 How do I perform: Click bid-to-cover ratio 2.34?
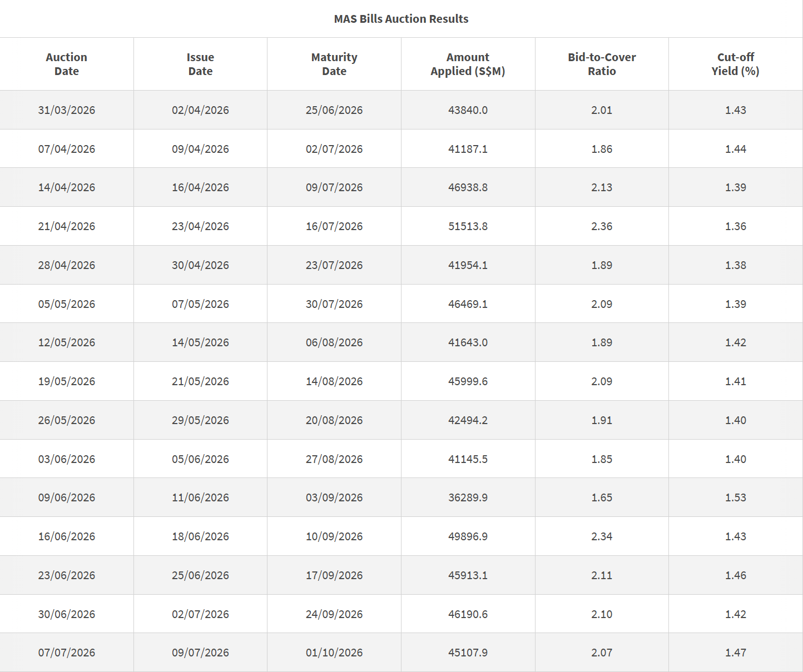coord(602,536)
